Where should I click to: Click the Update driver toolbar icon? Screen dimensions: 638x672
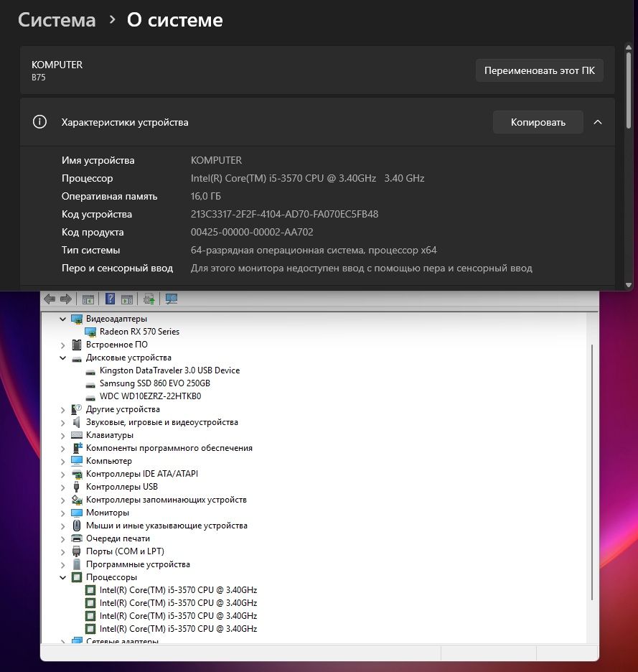[149, 299]
